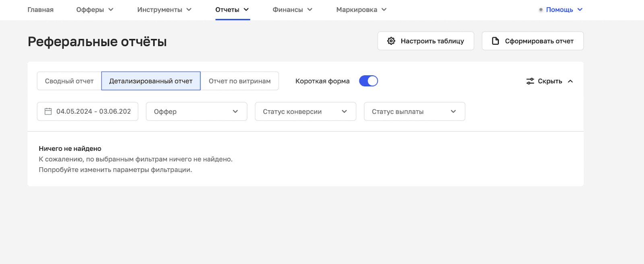644x264 pixels.
Task: Click the filter sliders icon near Скрыть
Action: pyautogui.click(x=530, y=81)
